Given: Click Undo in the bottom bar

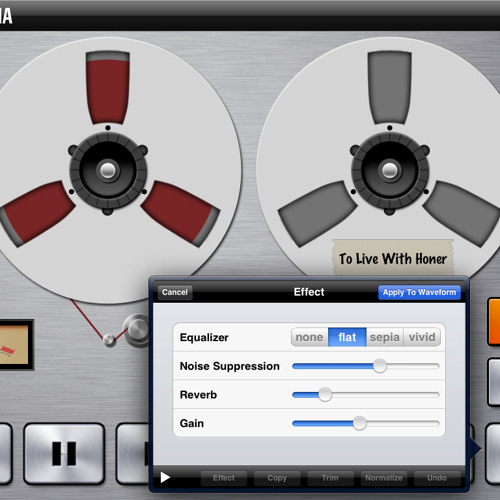Looking at the screenshot, I should [437, 478].
